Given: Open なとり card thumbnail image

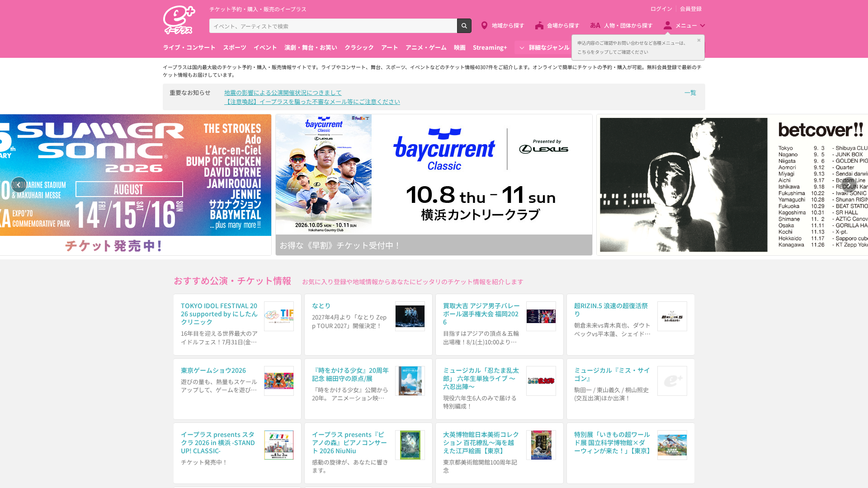Looking at the screenshot, I should click(x=410, y=316).
